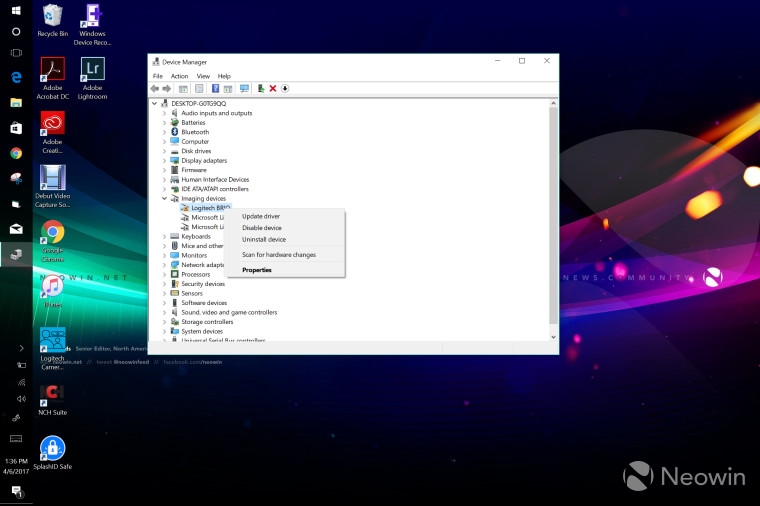Click the red X uninstall device toolbar icon

(273, 88)
